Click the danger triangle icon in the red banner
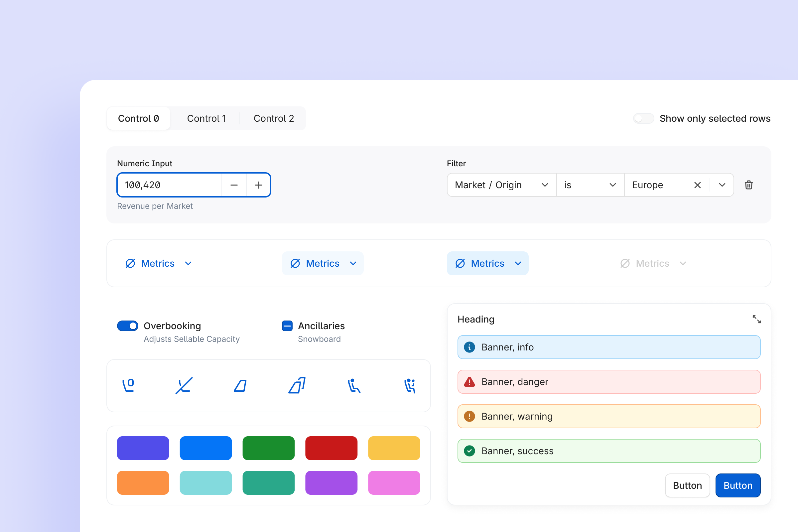This screenshot has height=532, width=798. click(469, 381)
